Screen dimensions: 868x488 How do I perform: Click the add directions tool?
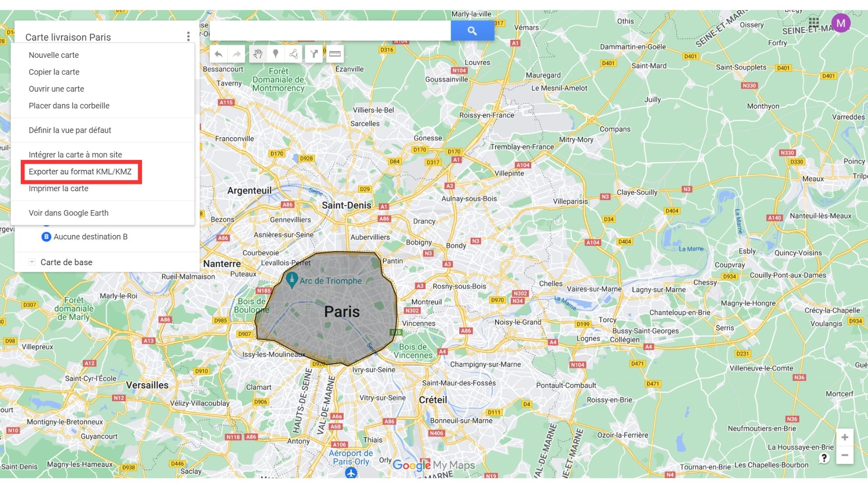[314, 54]
